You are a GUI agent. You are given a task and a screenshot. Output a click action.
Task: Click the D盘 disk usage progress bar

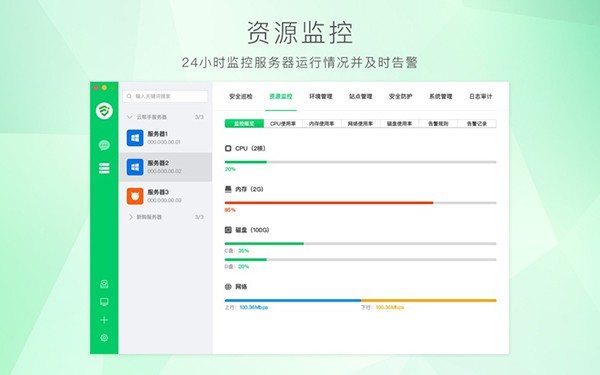(360, 259)
